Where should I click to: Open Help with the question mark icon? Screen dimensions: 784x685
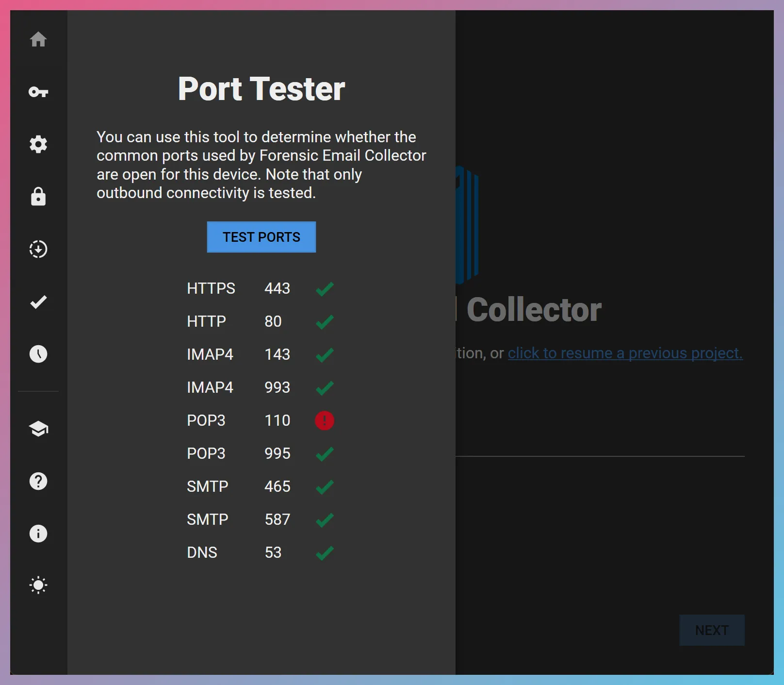pos(38,481)
